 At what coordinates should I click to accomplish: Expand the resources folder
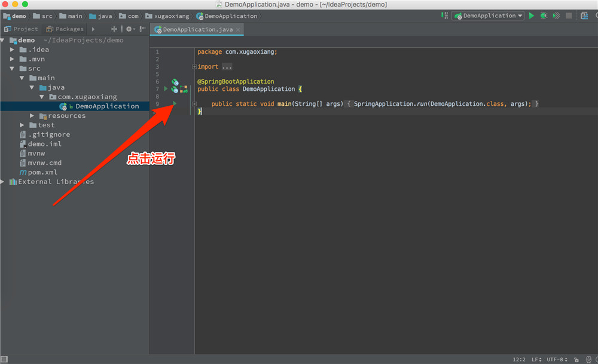[x=32, y=115]
